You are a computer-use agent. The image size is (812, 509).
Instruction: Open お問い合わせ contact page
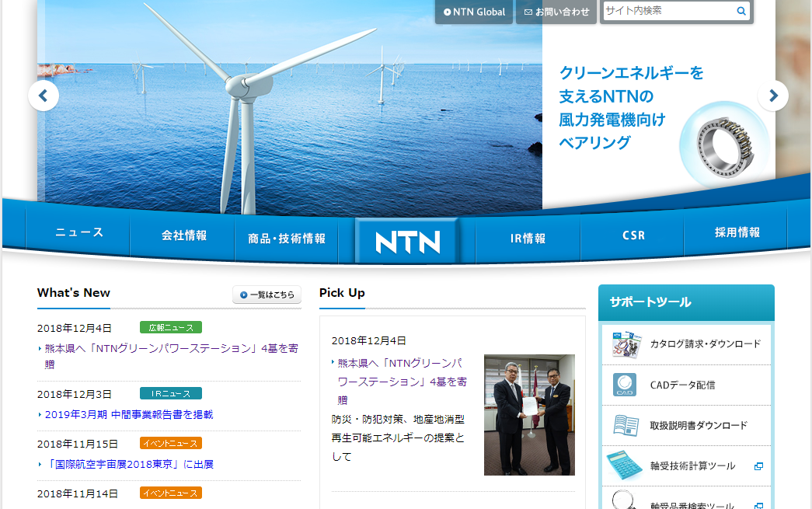(x=556, y=12)
